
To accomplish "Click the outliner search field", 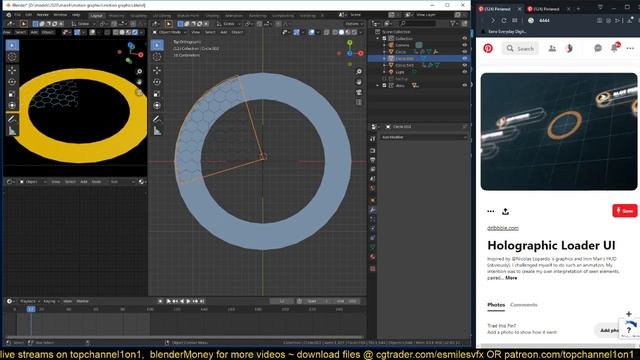I will pyautogui.click(x=417, y=24).
